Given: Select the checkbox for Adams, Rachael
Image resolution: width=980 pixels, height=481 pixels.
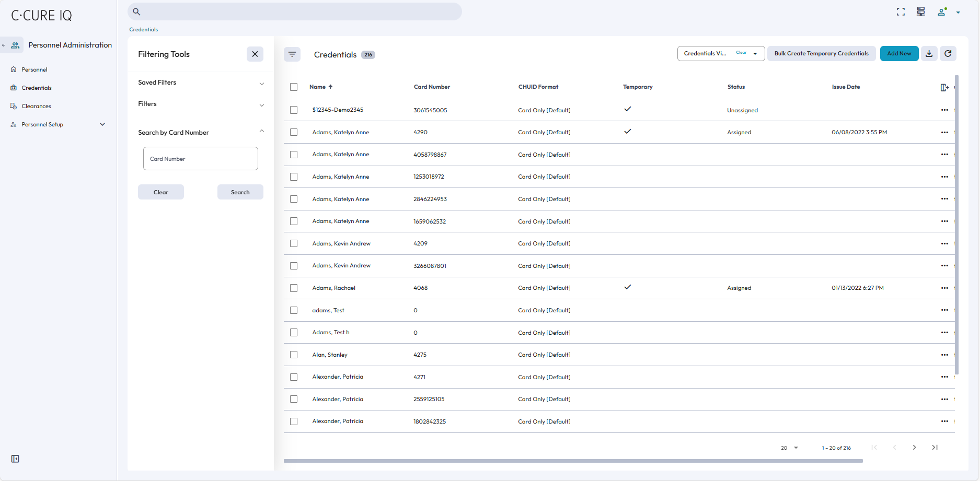Looking at the screenshot, I should [294, 288].
